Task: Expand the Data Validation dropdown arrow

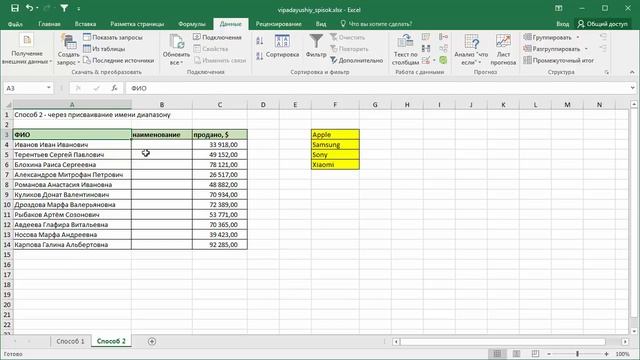Action: pyautogui.click(x=434, y=60)
